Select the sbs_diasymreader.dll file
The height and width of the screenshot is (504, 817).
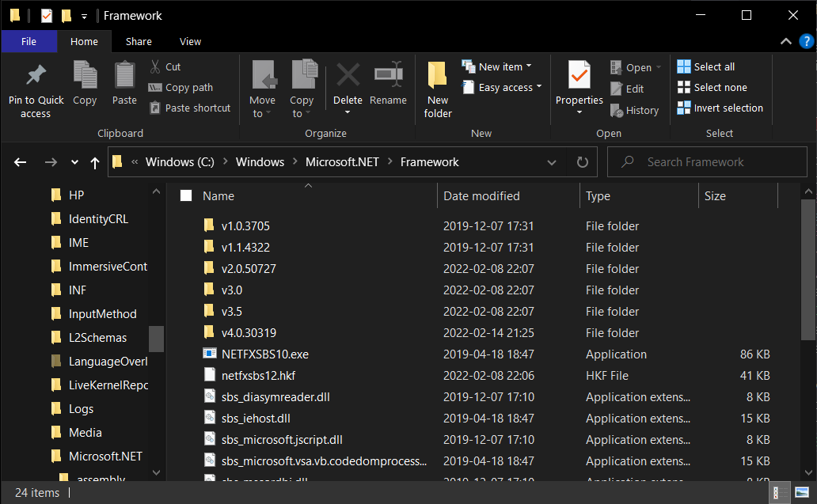click(275, 396)
